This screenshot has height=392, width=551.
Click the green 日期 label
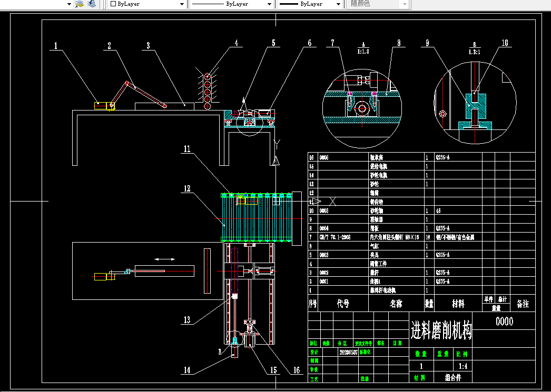tap(397, 344)
